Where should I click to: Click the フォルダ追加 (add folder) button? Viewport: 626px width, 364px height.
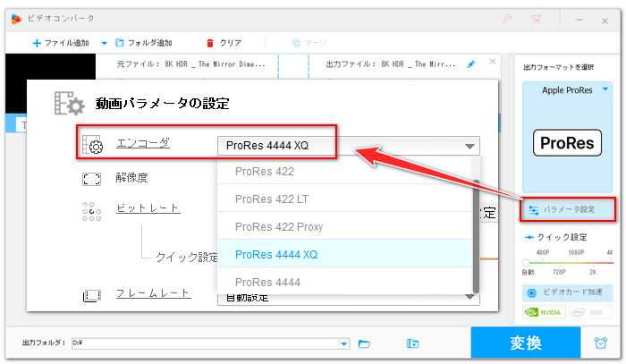pyautogui.click(x=143, y=42)
